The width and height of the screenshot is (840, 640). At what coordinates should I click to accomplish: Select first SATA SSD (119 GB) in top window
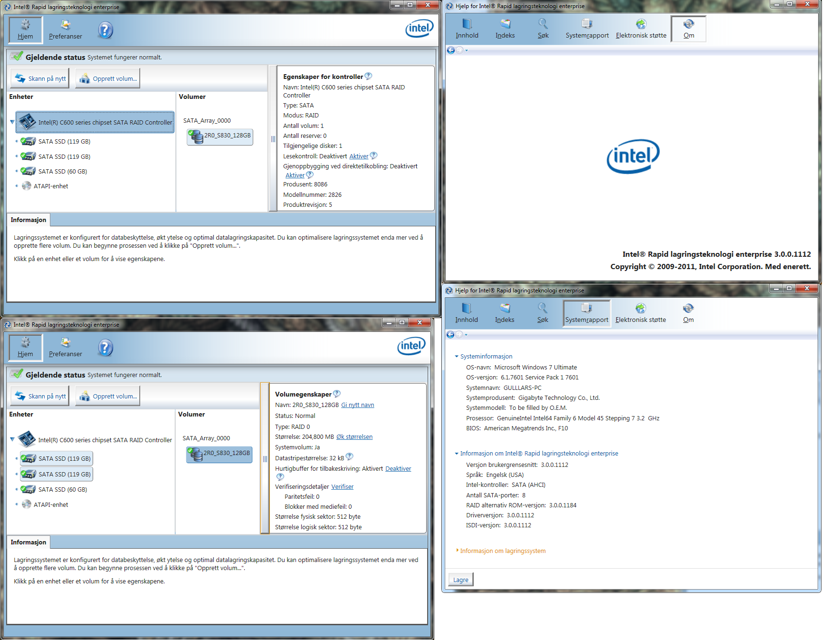coord(56,141)
